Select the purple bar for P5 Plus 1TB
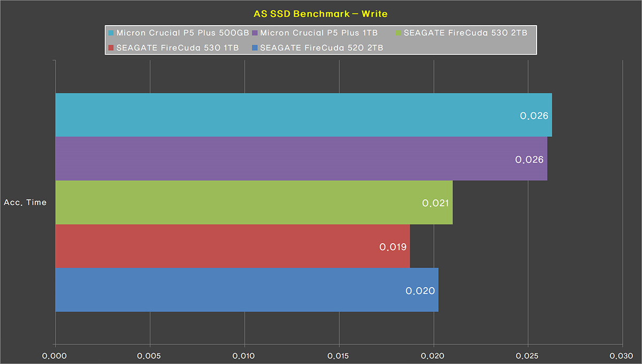Screen dimensions: 642x364 click(x=301, y=159)
